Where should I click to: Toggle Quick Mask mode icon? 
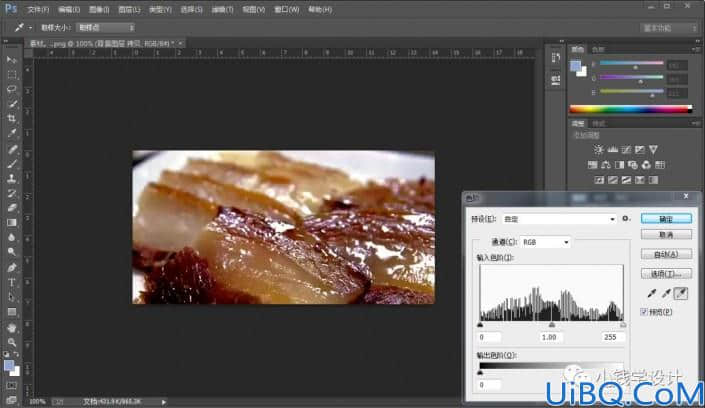tap(12, 386)
